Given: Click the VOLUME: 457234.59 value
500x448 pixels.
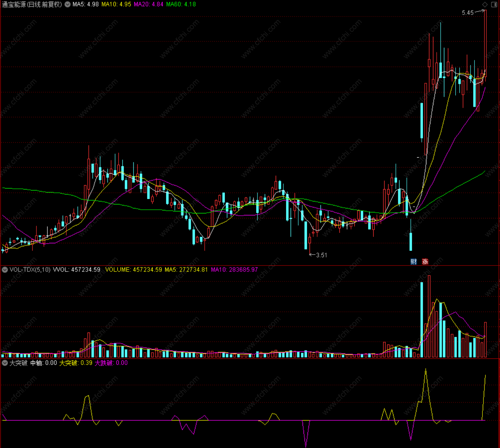Looking at the screenshot, I should coord(134,270).
